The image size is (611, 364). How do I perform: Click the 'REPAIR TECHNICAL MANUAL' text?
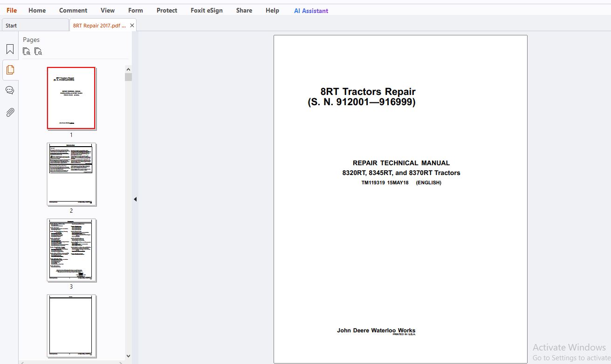pyautogui.click(x=401, y=163)
